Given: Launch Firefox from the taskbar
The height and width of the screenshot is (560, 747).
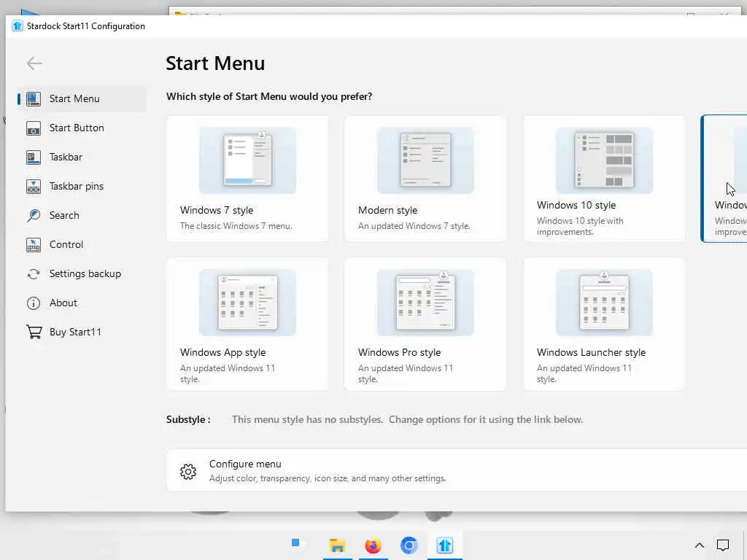Looking at the screenshot, I should [373, 545].
